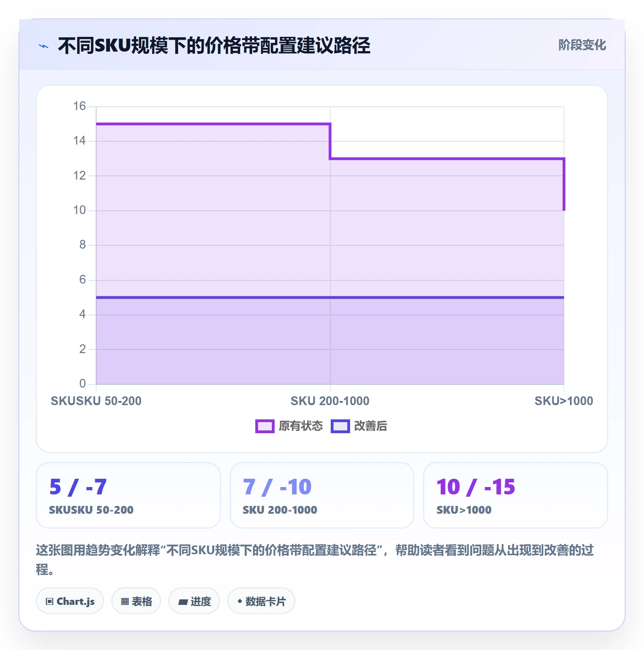
Task: Click the y-axis value 6
Action: [x=82, y=280]
